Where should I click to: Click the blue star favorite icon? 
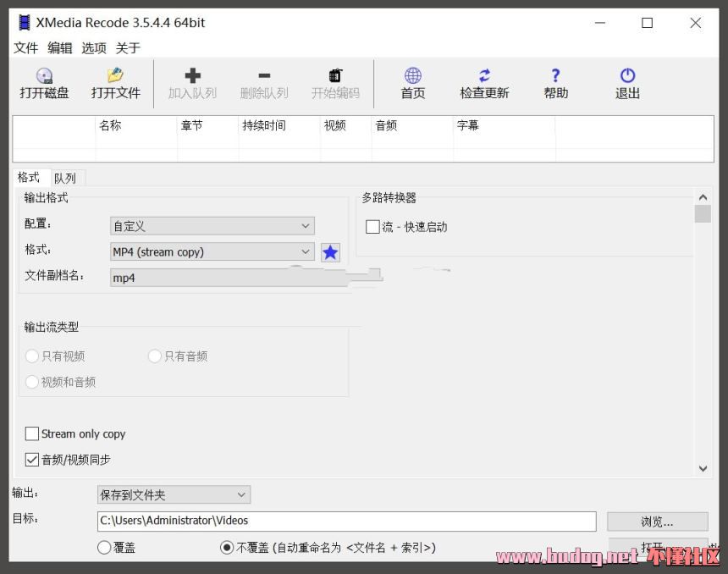tap(330, 252)
